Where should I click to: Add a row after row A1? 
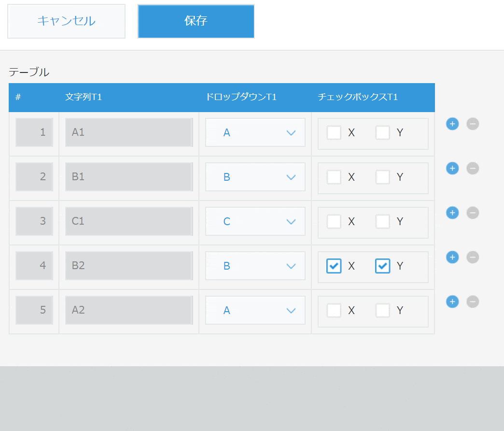[452, 124]
